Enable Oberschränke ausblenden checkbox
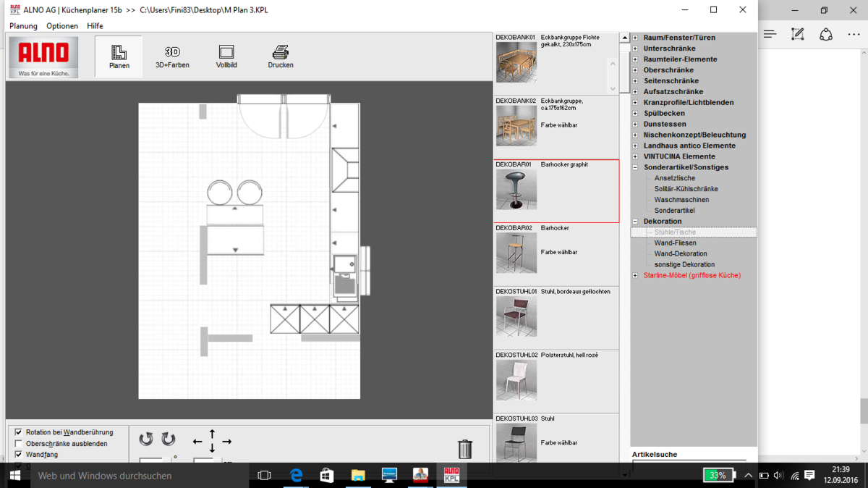The width and height of the screenshot is (868, 488). (19, 444)
